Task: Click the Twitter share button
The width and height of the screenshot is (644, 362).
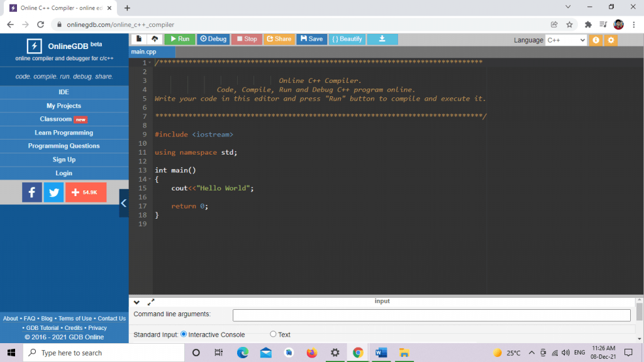Action: (53, 192)
